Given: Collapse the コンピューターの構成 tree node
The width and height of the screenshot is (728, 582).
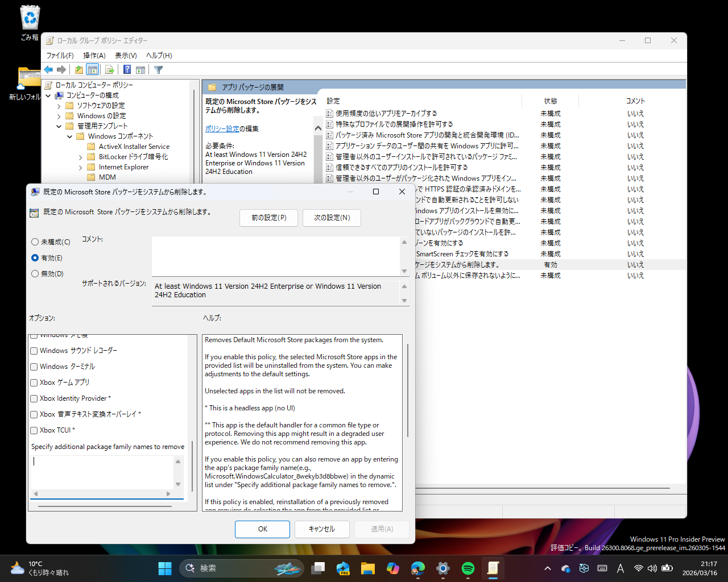Looking at the screenshot, I should tap(48, 95).
